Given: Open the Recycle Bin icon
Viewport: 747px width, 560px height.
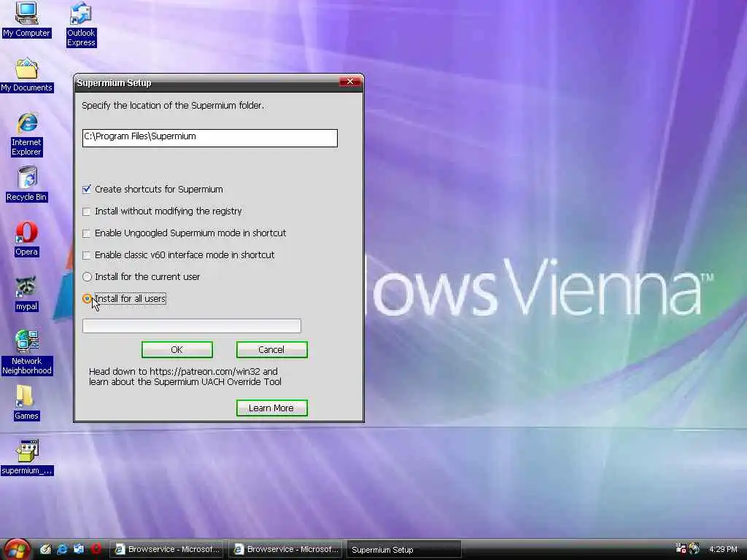Looking at the screenshot, I should coord(27,184).
